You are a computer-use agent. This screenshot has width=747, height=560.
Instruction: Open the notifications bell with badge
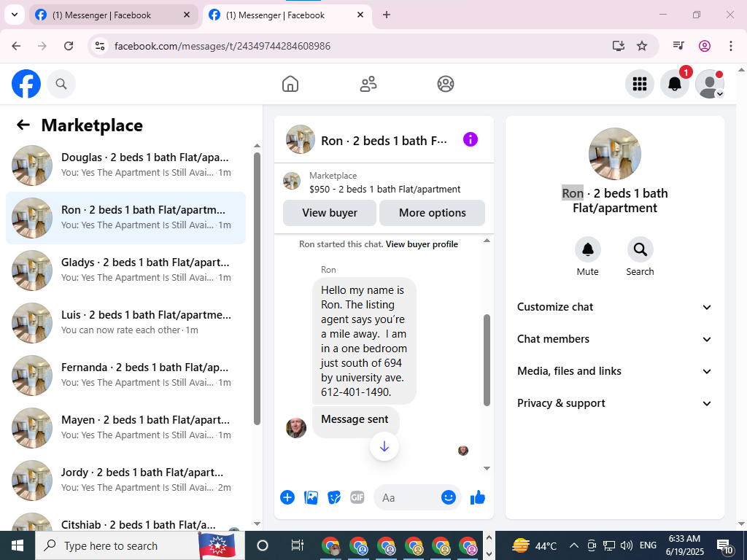(675, 84)
